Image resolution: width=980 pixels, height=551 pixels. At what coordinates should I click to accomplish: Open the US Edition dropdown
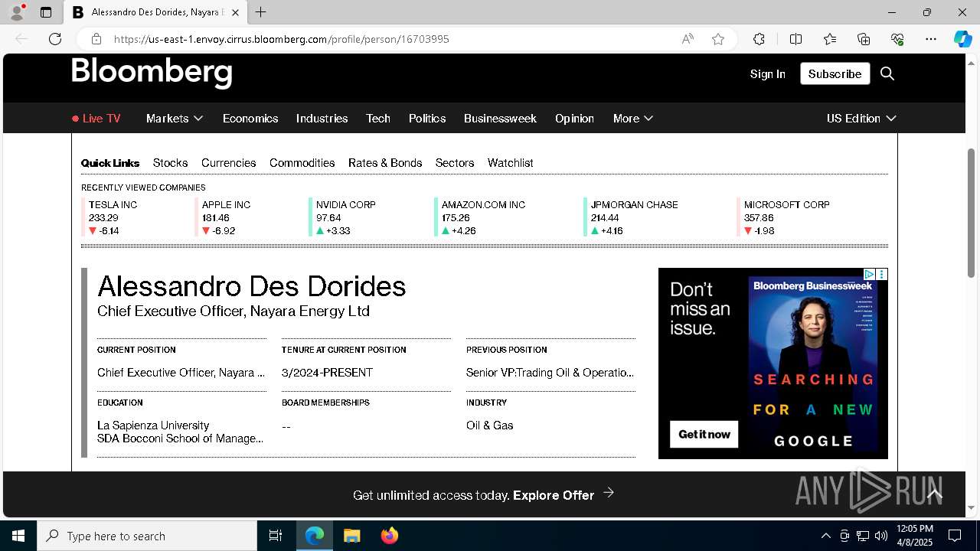(861, 119)
